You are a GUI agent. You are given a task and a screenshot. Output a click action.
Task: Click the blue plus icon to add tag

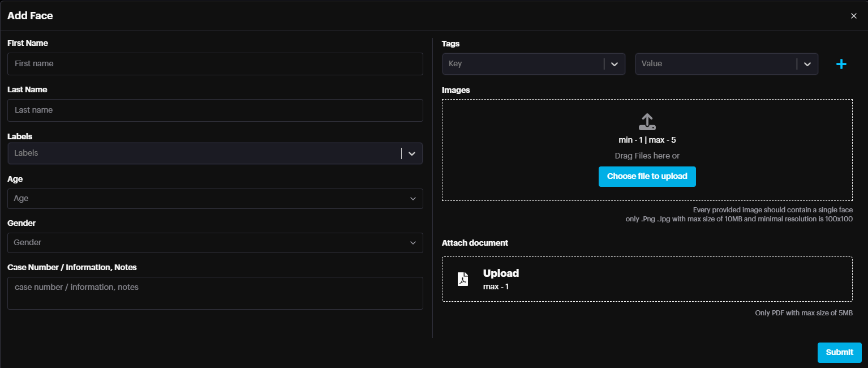pos(841,65)
